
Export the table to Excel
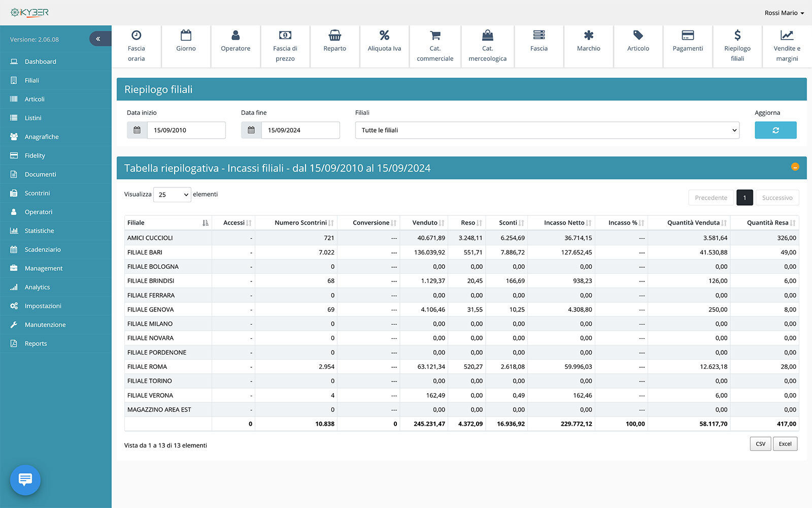coord(785,443)
